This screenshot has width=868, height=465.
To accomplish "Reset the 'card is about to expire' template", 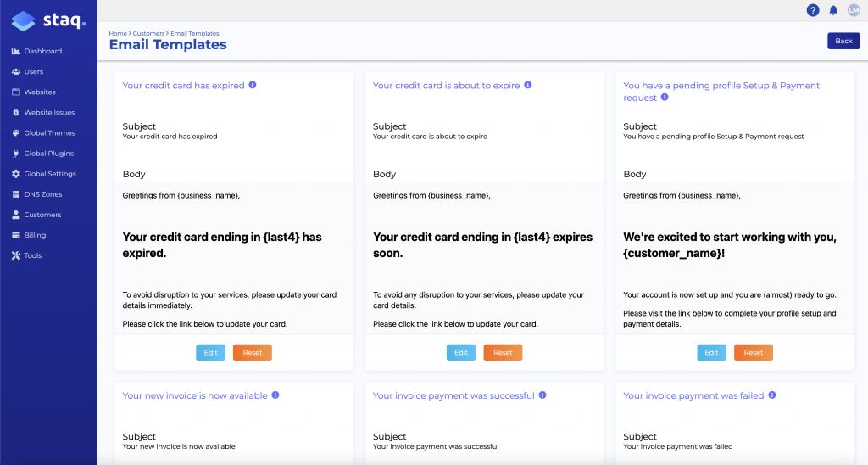I will 503,352.
